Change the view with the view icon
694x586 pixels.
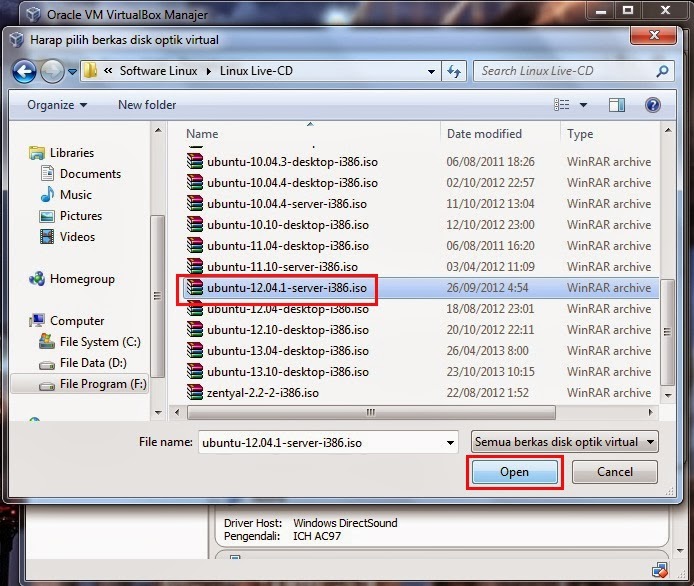tap(562, 105)
